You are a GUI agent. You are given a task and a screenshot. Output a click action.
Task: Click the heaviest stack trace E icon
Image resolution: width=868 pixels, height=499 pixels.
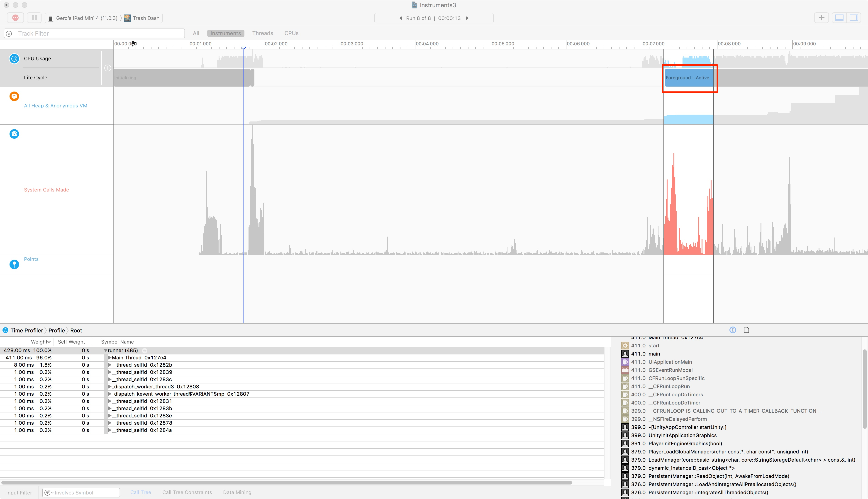733,330
